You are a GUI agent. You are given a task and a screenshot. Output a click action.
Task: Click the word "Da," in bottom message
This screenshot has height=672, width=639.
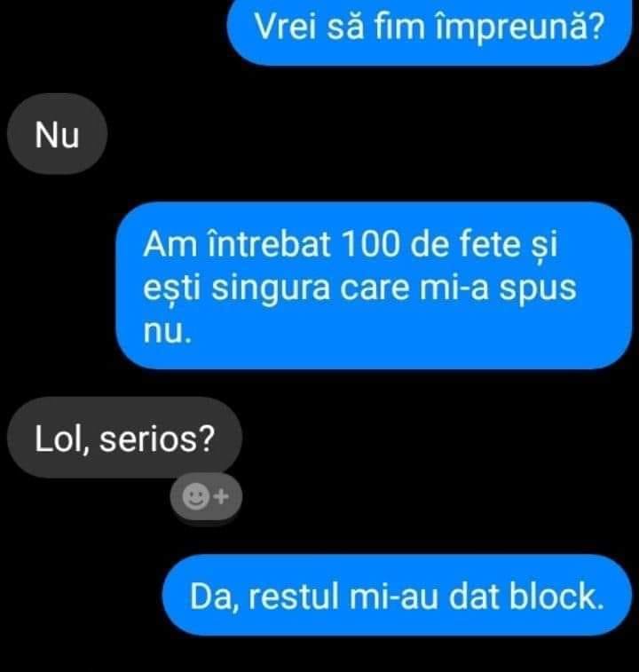click(214, 597)
